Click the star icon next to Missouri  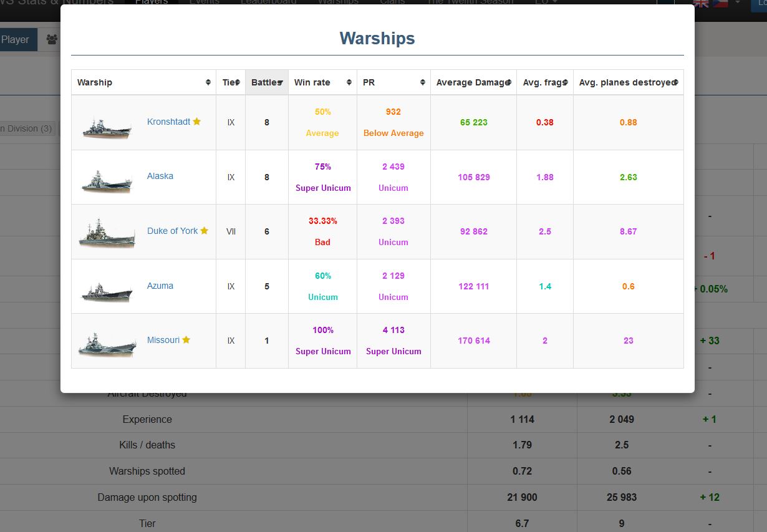(186, 340)
